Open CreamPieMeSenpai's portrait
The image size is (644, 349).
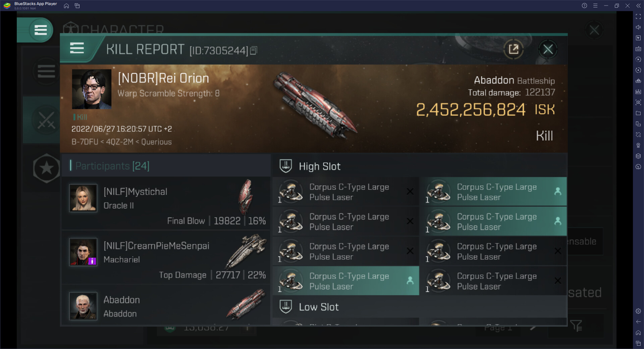click(83, 252)
